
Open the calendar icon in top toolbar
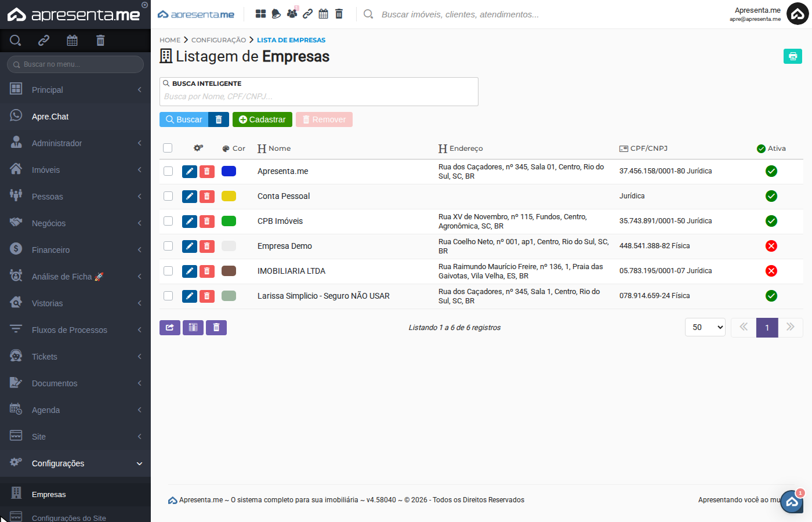point(324,14)
